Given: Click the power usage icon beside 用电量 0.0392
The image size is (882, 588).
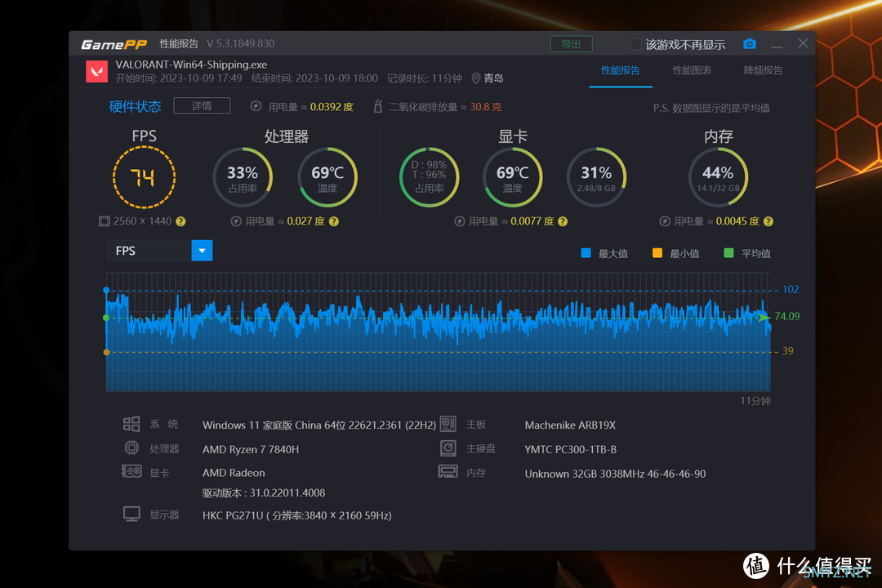Looking at the screenshot, I should 256,106.
